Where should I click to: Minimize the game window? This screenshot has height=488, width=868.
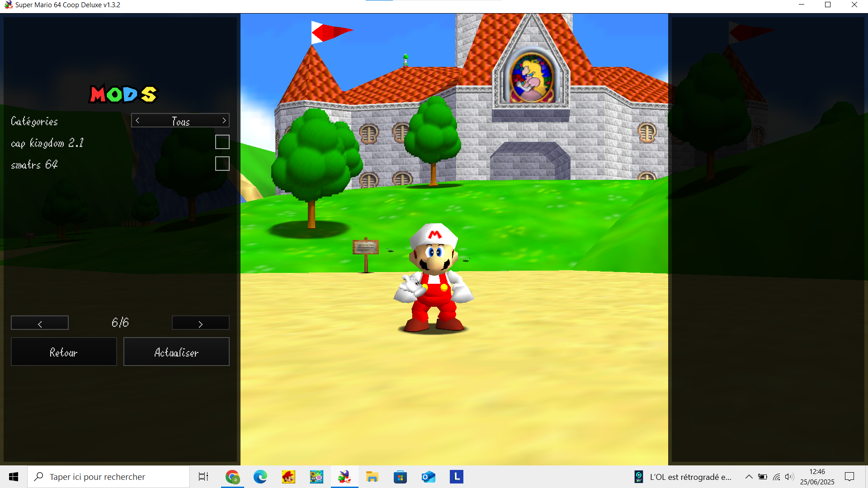pos(802,5)
